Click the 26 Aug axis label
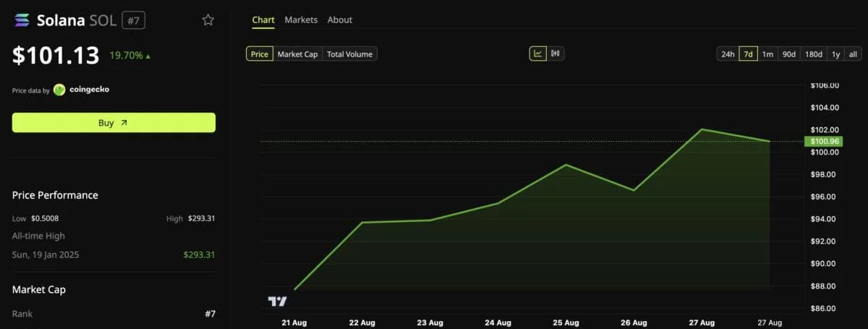This screenshot has height=329, width=868. (x=633, y=322)
